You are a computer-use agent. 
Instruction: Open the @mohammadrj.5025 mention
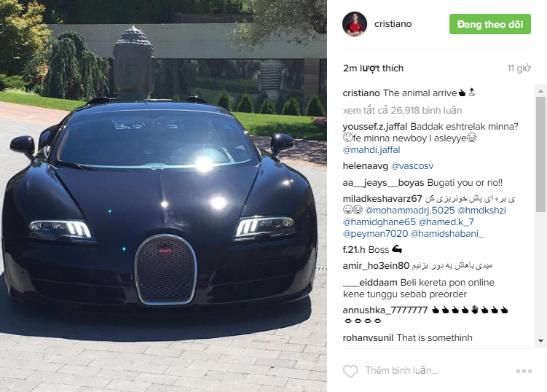tap(409, 210)
